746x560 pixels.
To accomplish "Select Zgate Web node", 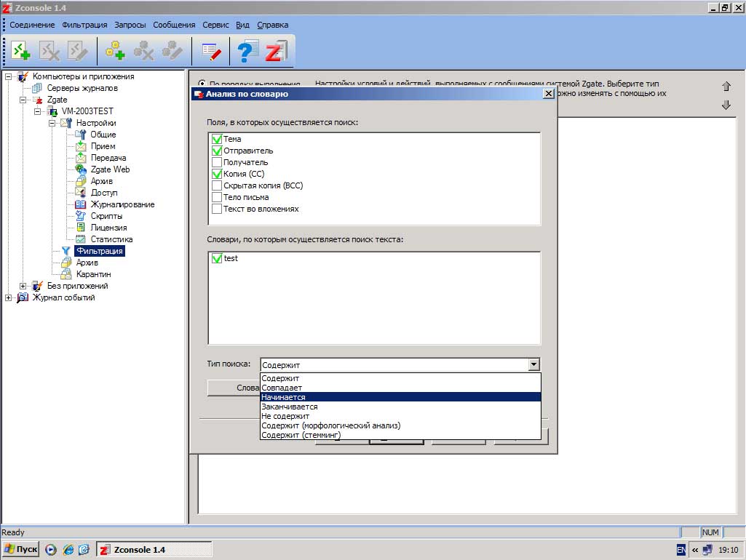I will pyautogui.click(x=110, y=169).
